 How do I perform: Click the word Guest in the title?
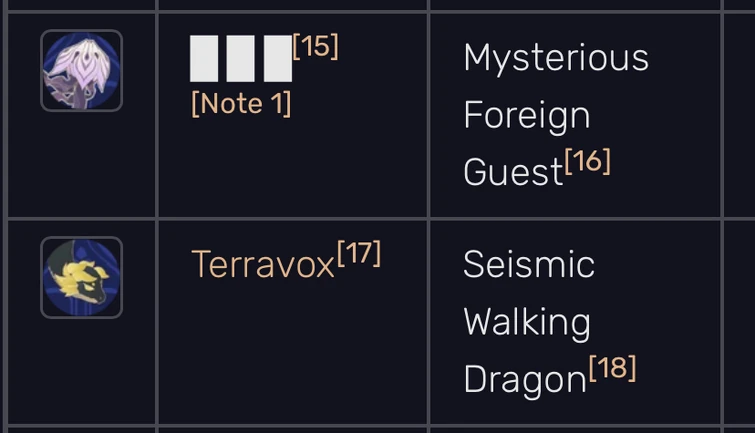(513, 173)
